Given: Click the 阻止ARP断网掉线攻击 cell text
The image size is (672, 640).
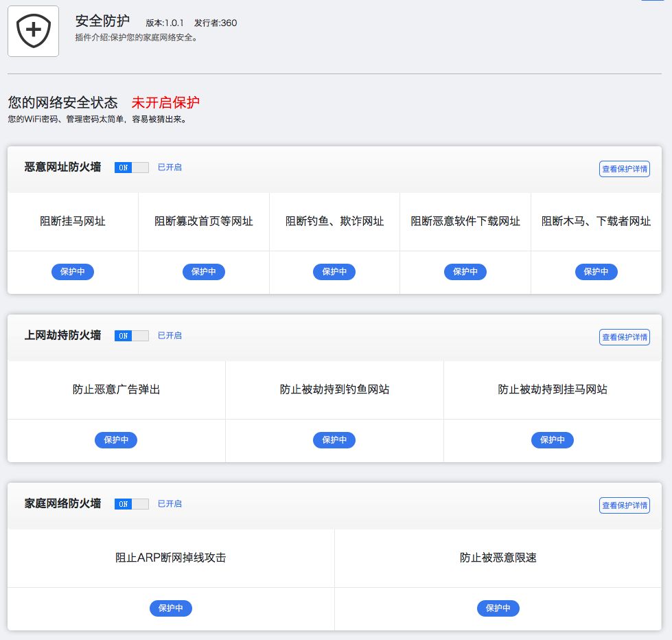Looking at the screenshot, I should coord(170,558).
